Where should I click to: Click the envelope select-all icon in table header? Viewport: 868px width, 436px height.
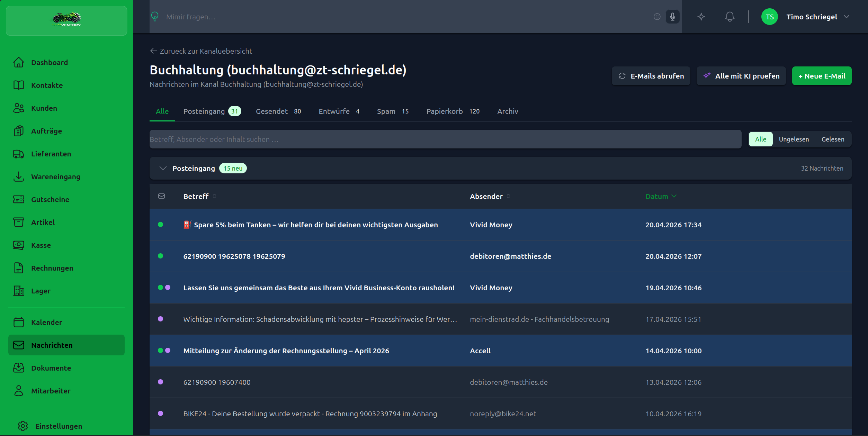[x=161, y=196]
